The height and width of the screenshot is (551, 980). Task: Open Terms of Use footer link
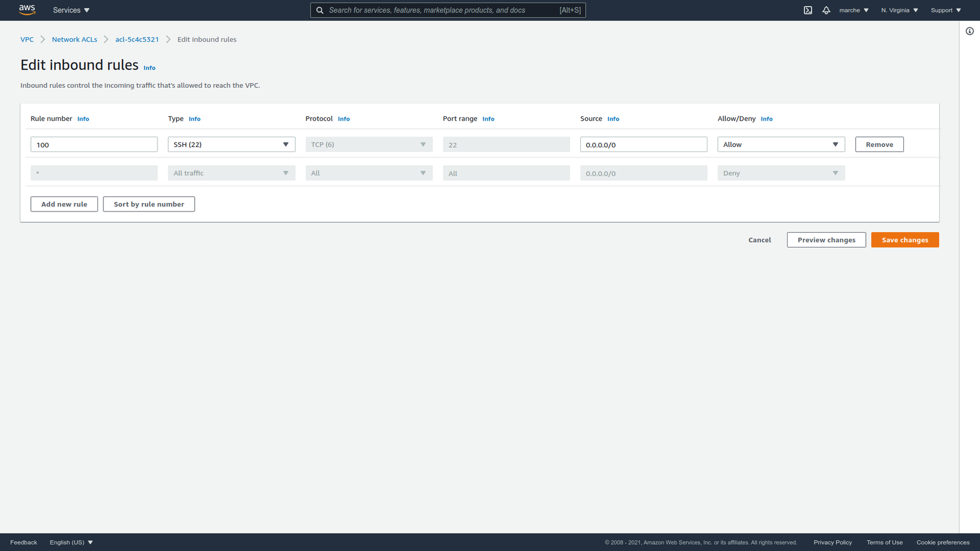tap(884, 542)
